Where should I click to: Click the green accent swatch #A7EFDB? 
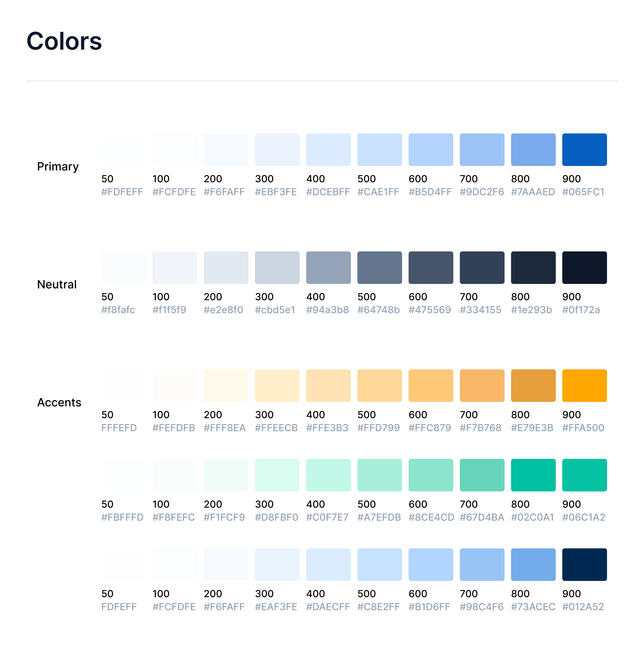pyautogui.click(x=380, y=475)
